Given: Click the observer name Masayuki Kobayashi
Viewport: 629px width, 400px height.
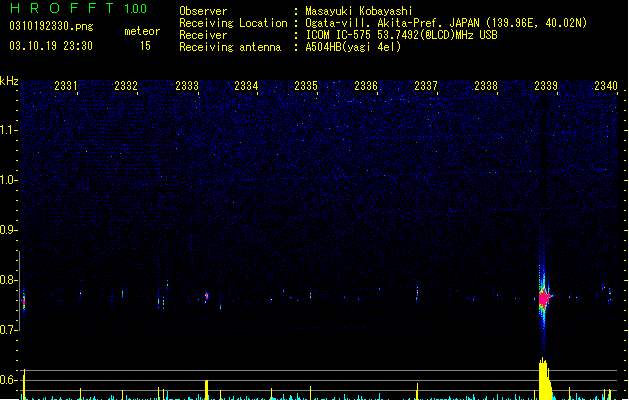Looking at the screenshot, I should (x=359, y=11).
